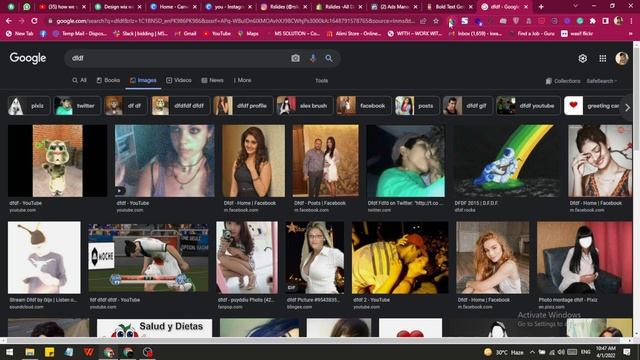The height and width of the screenshot is (360, 640).
Task: Start voice search with microphone icon
Action: [313, 58]
